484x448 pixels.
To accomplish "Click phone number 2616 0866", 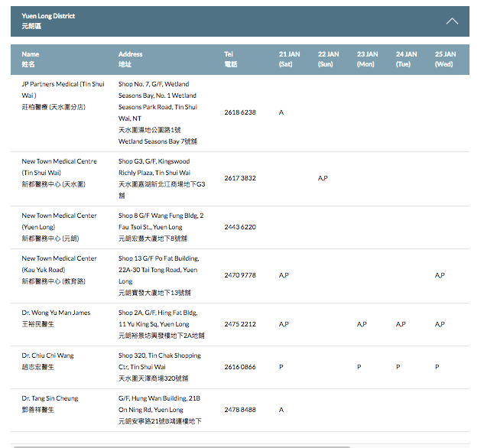I will tap(239, 367).
